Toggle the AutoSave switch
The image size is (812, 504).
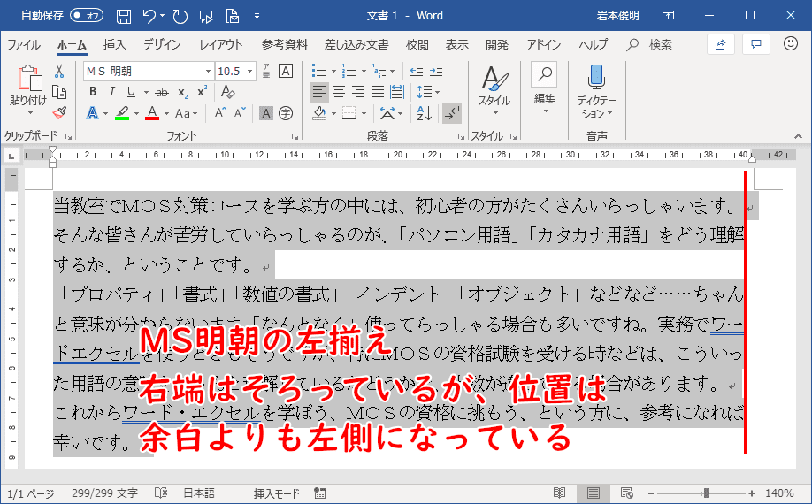87,16
